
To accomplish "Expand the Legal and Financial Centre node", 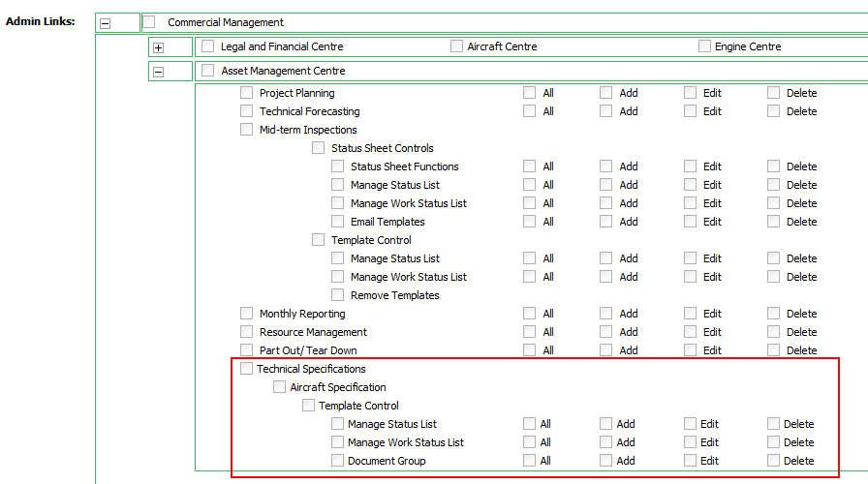I will click(159, 47).
